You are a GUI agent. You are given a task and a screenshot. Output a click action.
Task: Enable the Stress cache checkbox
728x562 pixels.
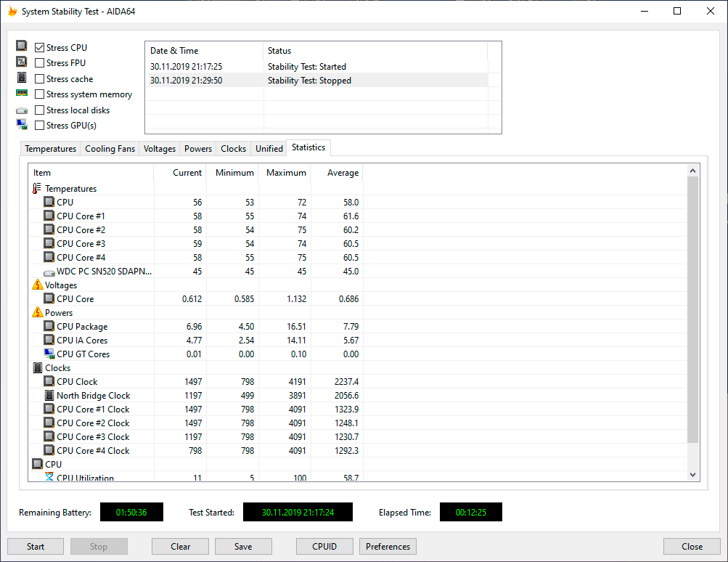point(39,78)
